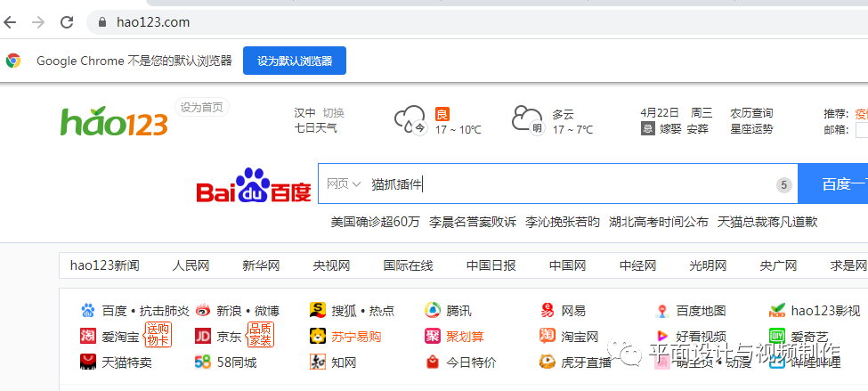Click the hao123影视 icon

777,310
